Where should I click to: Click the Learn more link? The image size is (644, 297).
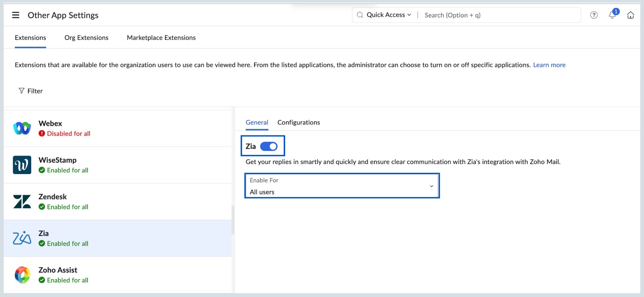549,65
